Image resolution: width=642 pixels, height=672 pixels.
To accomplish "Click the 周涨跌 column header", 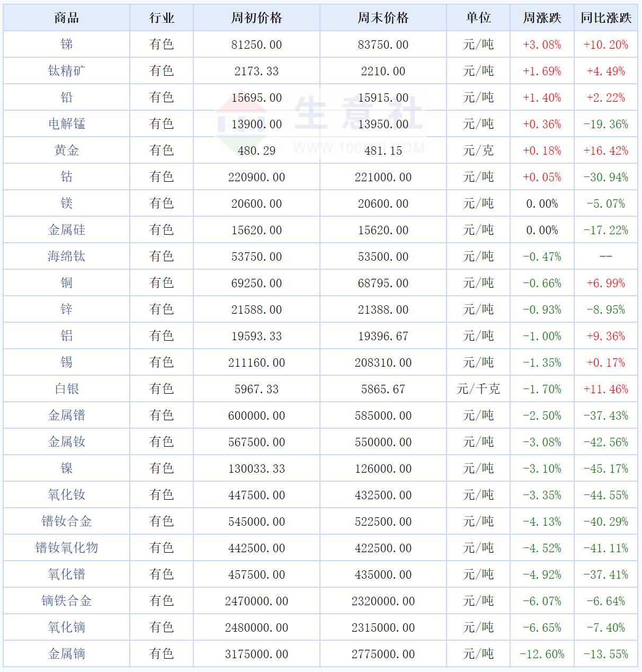I will coord(542,18).
